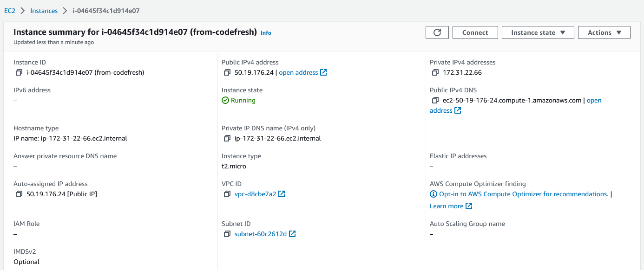Open Learn more about Compute Optimizer

coord(451,206)
